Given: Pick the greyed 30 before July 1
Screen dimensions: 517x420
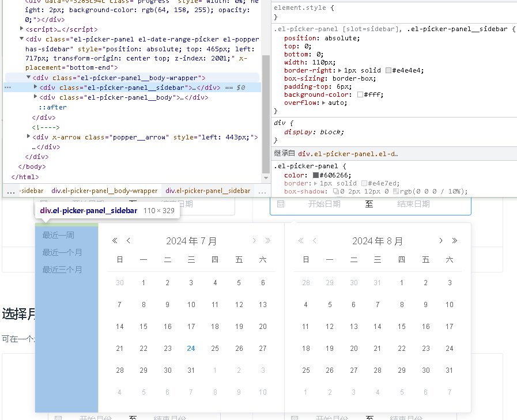Looking at the screenshot, I should (x=120, y=282).
